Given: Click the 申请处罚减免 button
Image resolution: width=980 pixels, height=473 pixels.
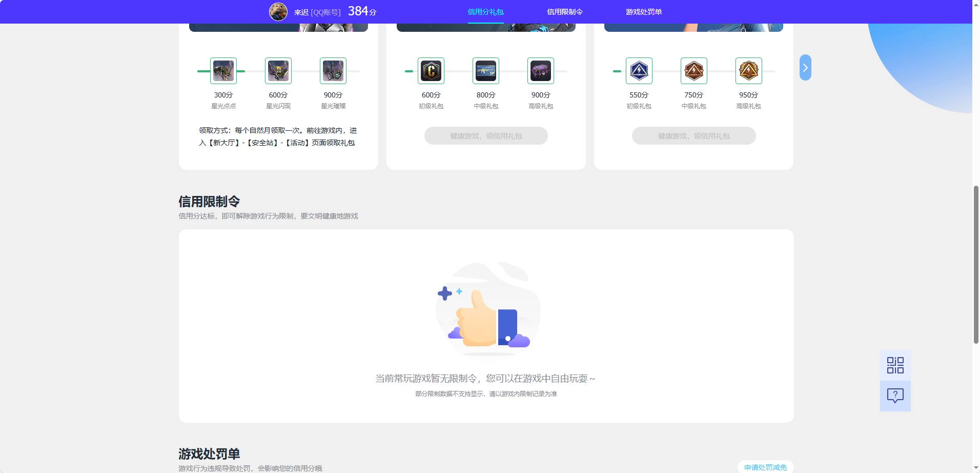Looking at the screenshot, I should [x=766, y=467].
